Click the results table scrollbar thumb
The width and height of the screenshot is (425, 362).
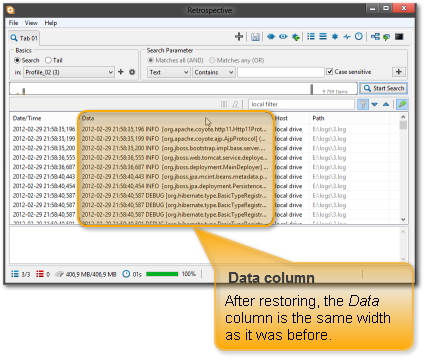[403, 125]
